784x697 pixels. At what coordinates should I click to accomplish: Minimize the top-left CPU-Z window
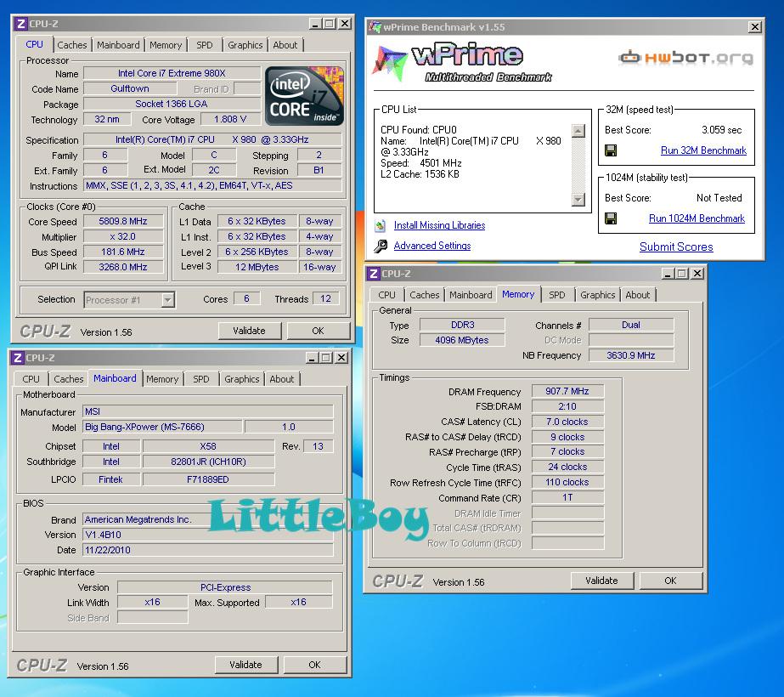click(x=315, y=24)
